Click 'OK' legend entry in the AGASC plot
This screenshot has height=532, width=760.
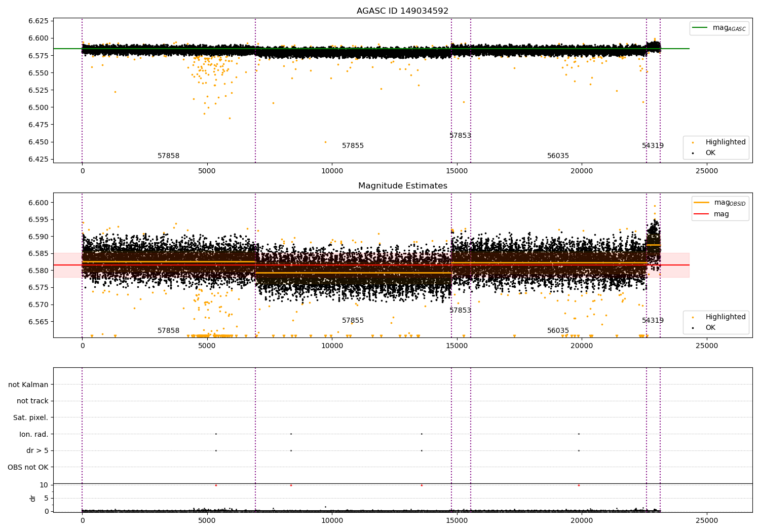pyautogui.click(x=704, y=153)
